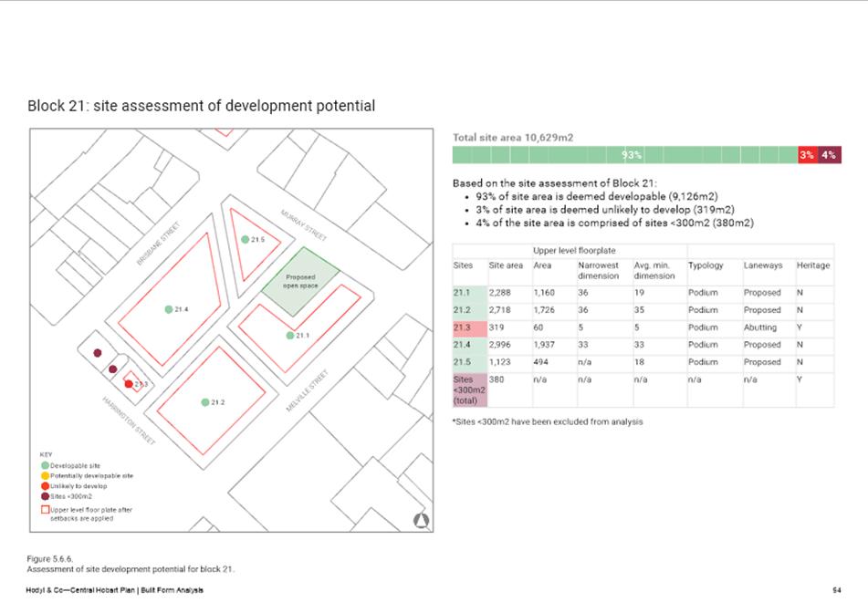
Task: Click the MURRAY STREET label on the map
Action: pos(303,225)
